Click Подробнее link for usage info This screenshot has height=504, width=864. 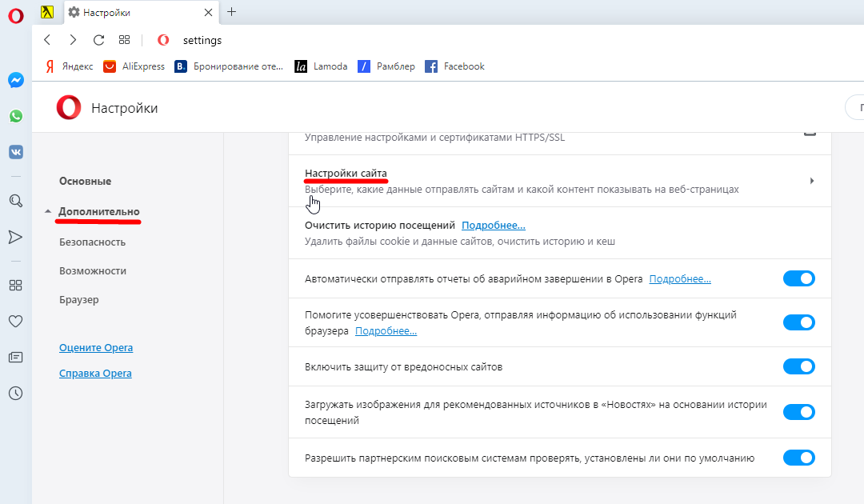386,331
